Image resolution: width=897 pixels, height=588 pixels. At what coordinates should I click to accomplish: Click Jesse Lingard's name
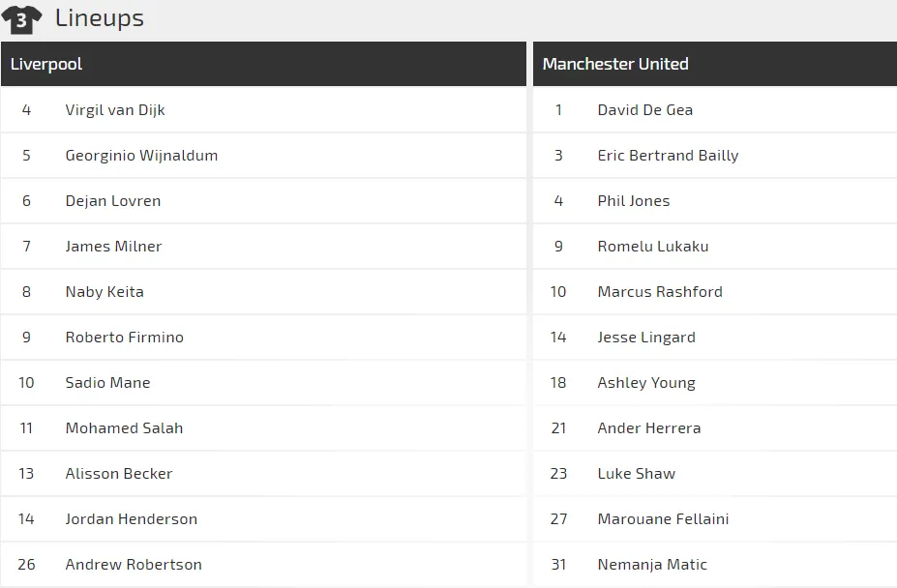646,338
